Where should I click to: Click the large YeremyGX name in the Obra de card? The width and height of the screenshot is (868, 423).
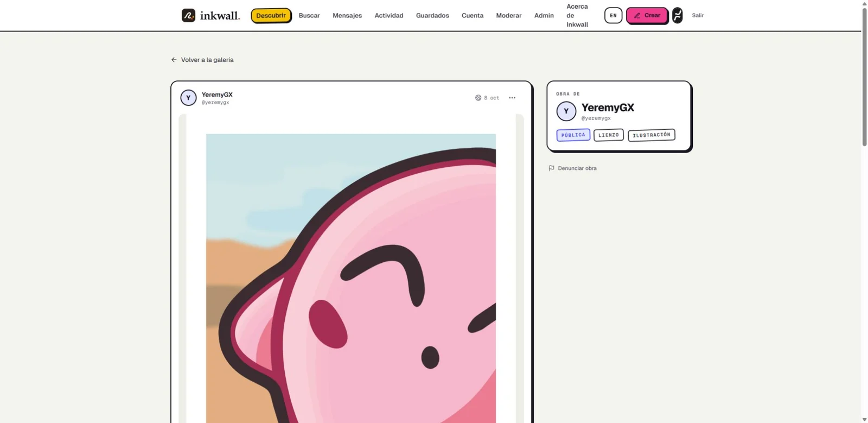coord(608,108)
